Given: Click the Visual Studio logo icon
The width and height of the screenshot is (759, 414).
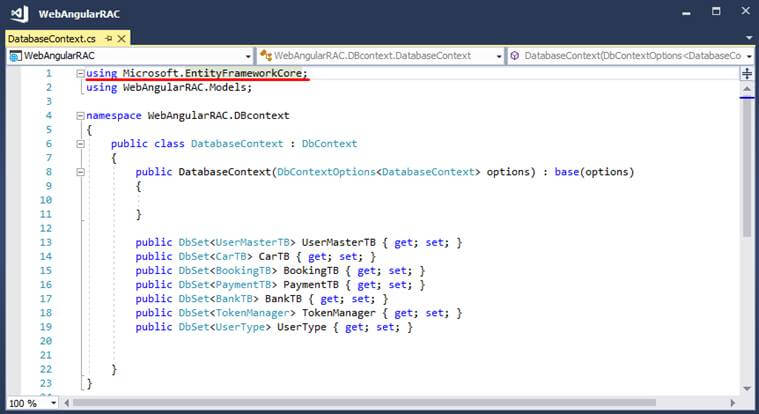Looking at the screenshot, I should click(19, 14).
